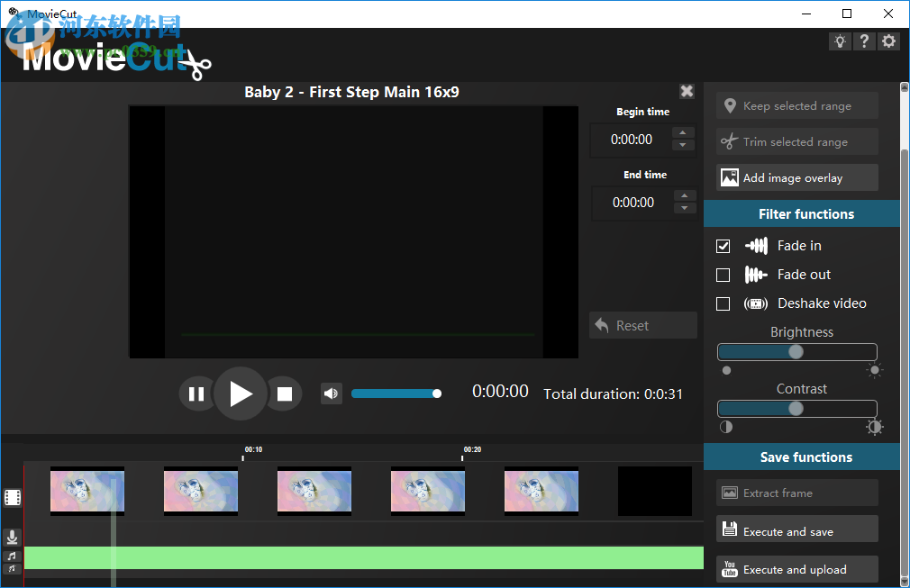Enable the Deshake video checkbox

pos(723,303)
